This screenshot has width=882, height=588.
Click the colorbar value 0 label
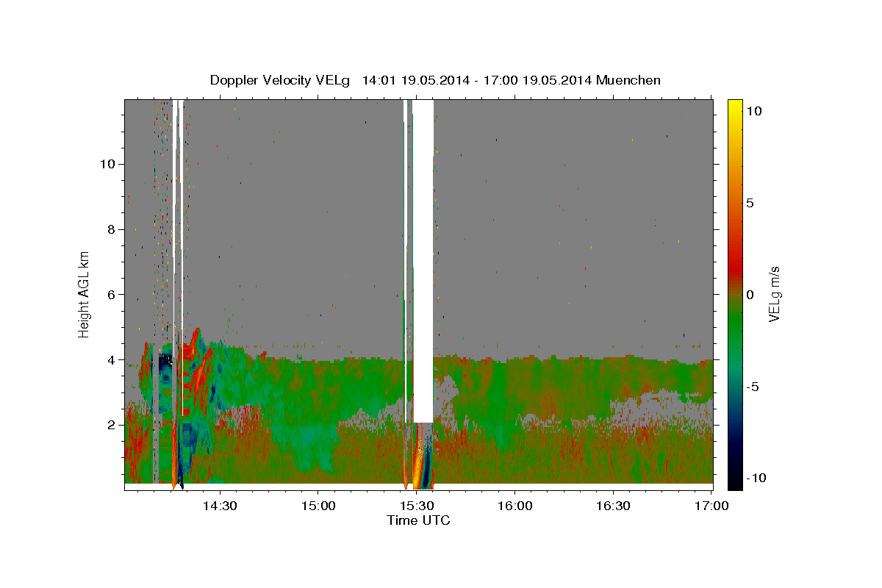pyautogui.click(x=749, y=295)
